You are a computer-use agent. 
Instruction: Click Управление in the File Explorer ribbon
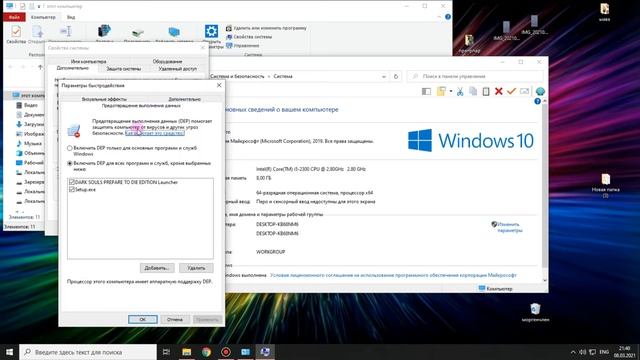click(242, 45)
